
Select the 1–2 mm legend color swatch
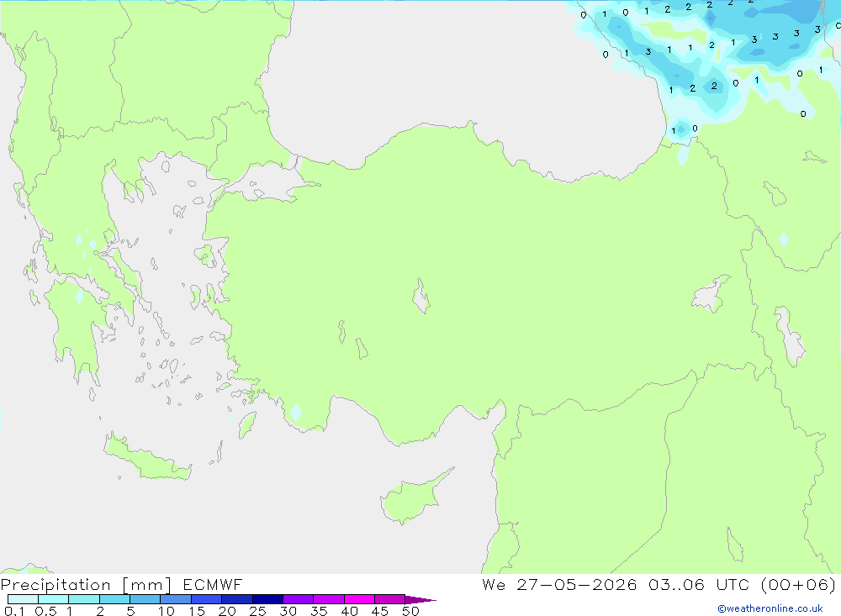84,599
